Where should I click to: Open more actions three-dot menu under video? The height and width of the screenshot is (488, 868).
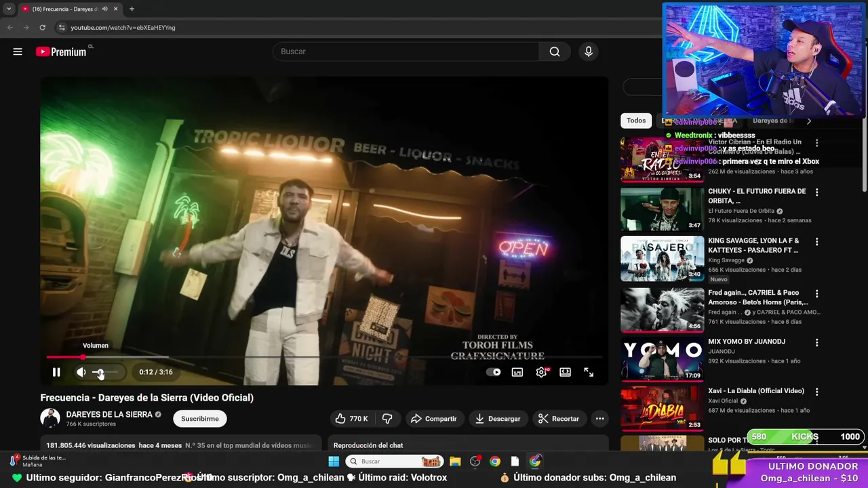click(600, 419)
